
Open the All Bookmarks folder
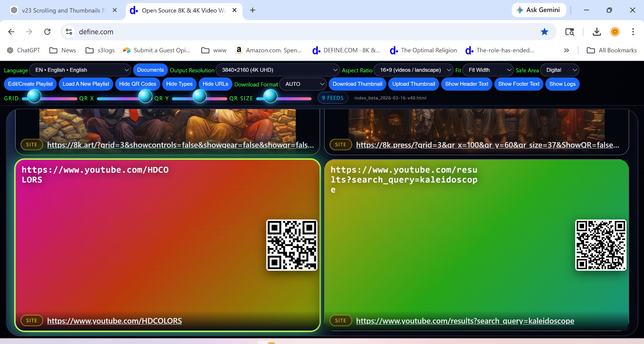[x=612, y=50]
